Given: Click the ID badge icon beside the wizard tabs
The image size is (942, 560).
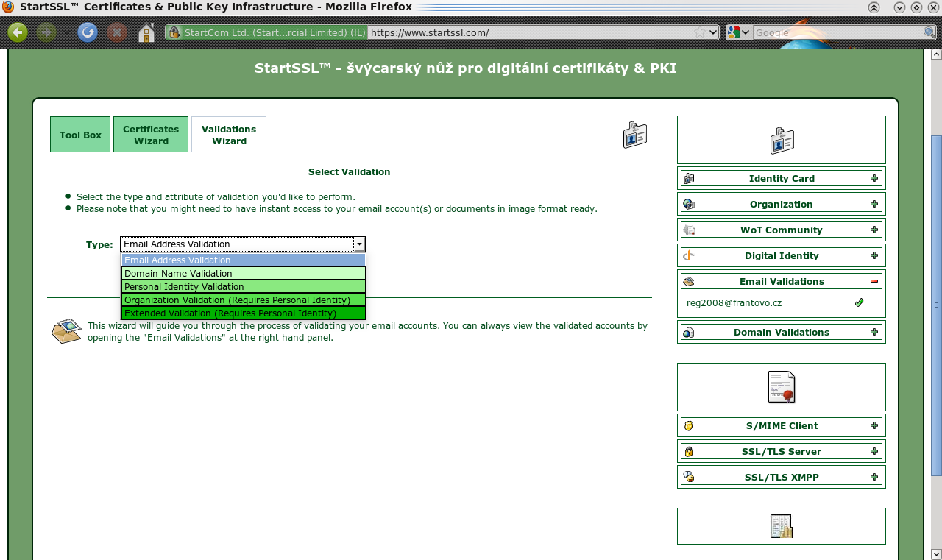Looking at the screenshot, I should (635, 135).
